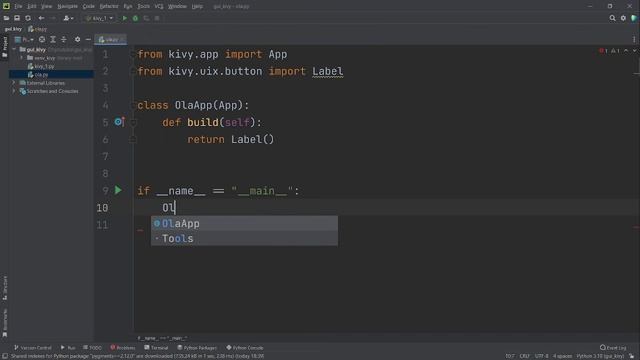The image size is (640, 360).
Task: Open the kivy_1 run configuration dropdown
Action: click(99, 18)
